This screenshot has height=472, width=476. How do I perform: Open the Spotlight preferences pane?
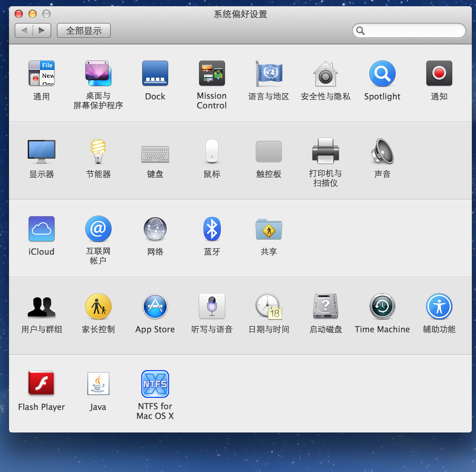[x=382, y=73]
